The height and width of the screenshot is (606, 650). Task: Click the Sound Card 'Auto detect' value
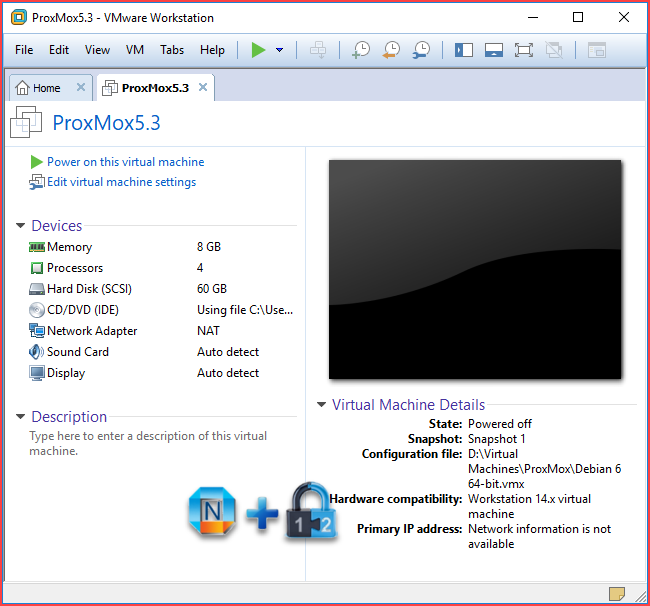tap(228, 352)
